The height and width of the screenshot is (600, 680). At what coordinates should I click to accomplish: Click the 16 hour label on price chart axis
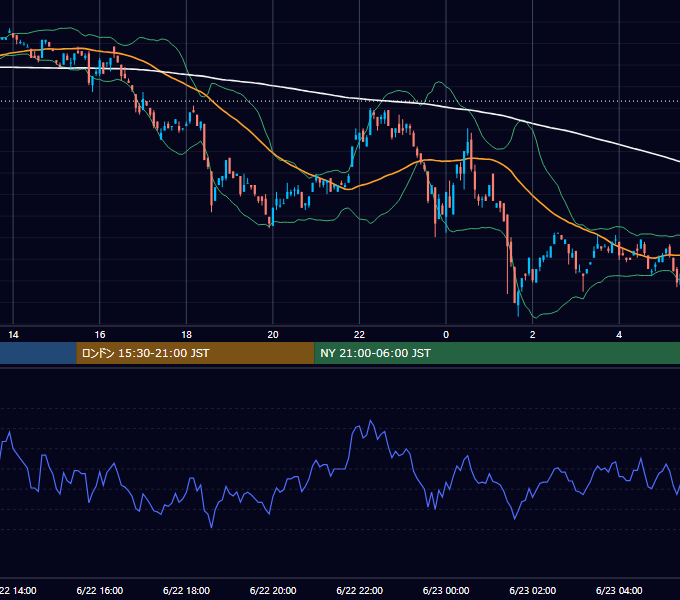point(100,335)
